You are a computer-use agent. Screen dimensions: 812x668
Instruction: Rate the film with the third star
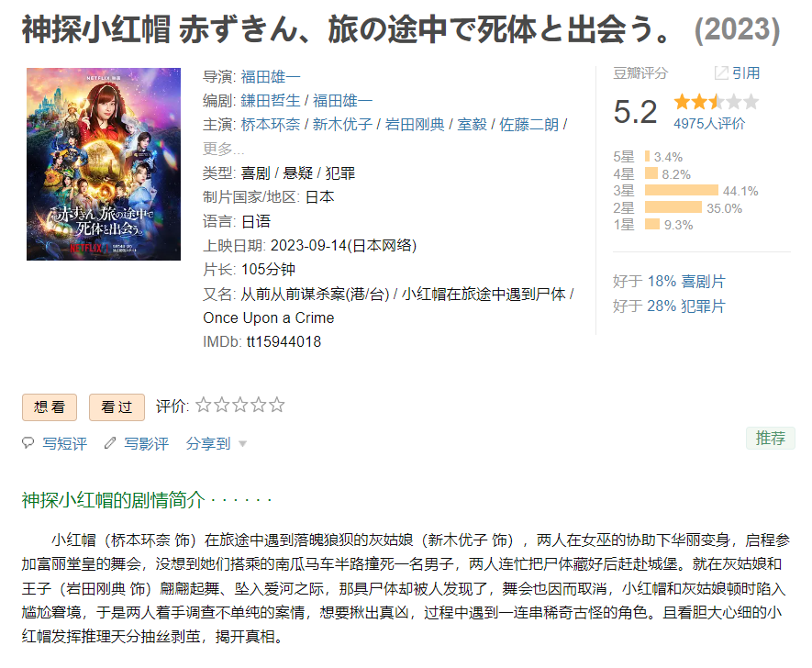(x=240, y=405)
